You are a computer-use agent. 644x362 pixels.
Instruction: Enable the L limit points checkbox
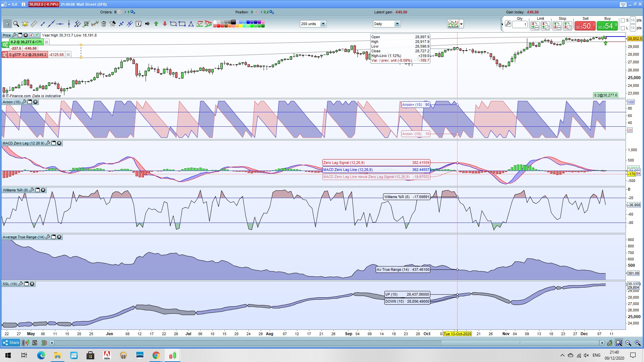click(623, 28)
